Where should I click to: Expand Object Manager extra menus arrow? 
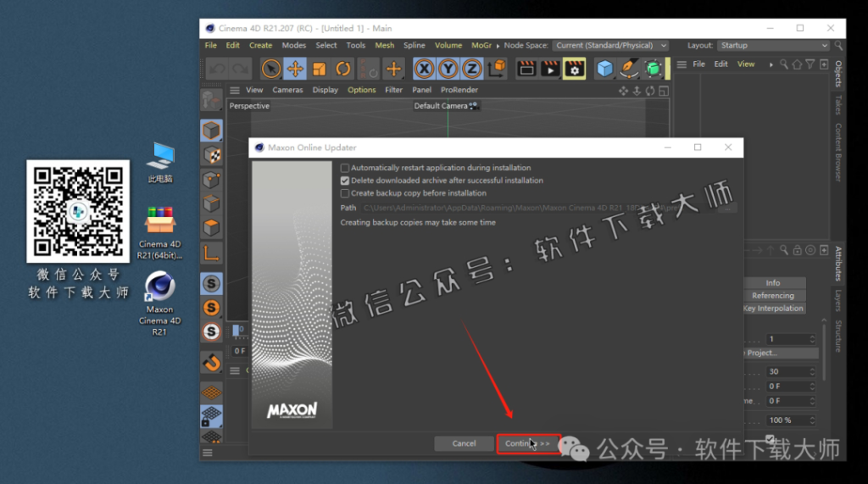point(771,64)
